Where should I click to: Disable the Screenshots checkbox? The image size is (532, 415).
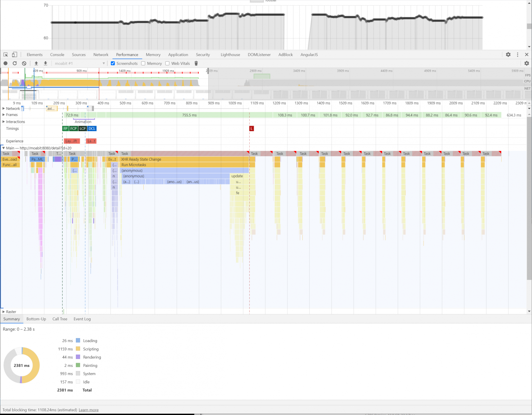click(113, 63)
